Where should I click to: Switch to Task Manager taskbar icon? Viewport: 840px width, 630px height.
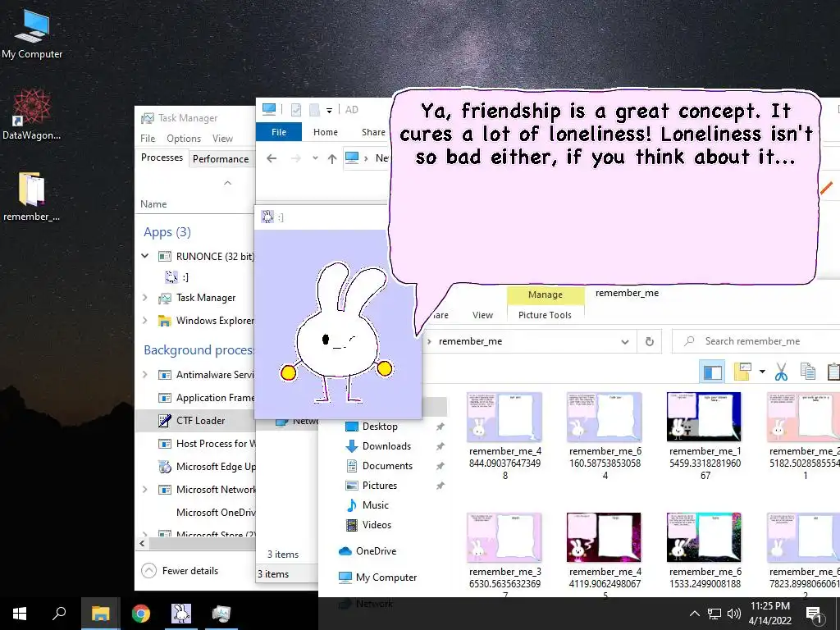click(x=221, y=614)
